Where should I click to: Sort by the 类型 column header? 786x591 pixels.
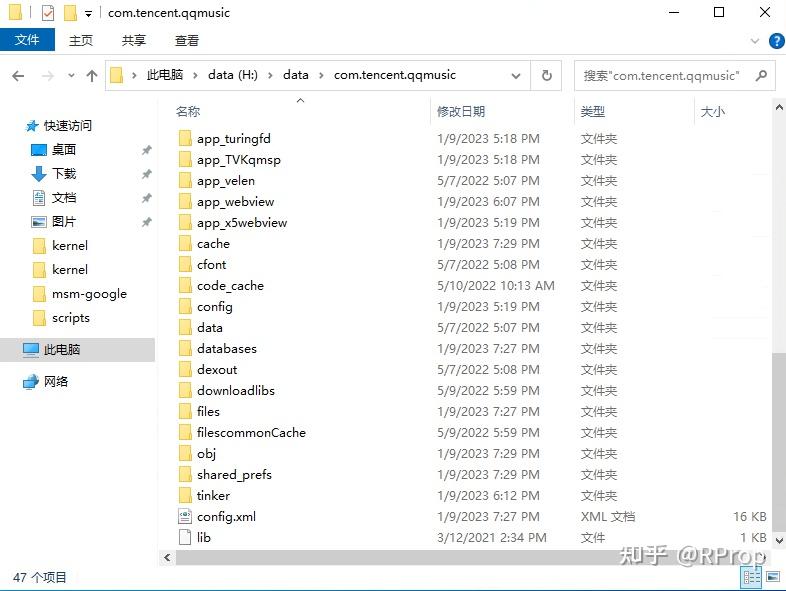(x=593, y=111)
